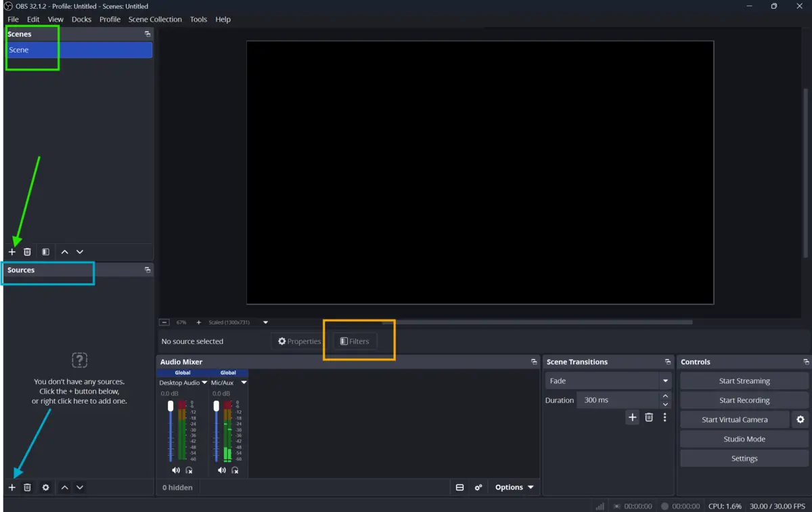812x512 pixels.
Task: Open the Profile menu
Action: [110, 20]
